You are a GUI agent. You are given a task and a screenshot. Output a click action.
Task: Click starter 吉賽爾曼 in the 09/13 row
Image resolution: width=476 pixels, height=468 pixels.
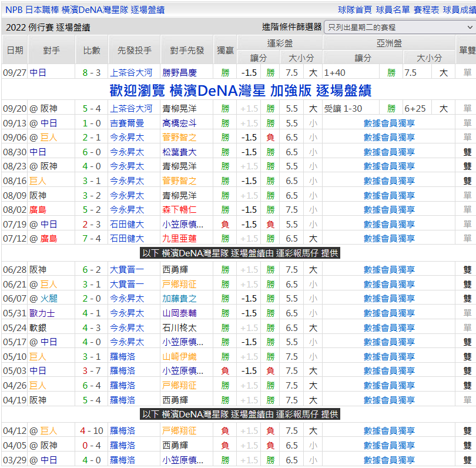[x=127, y=123]
